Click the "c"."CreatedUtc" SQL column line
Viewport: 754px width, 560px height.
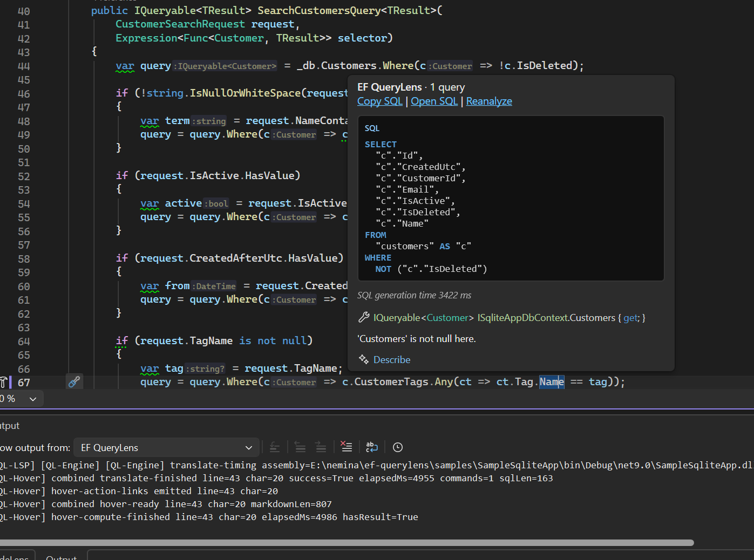click(420, 167)
